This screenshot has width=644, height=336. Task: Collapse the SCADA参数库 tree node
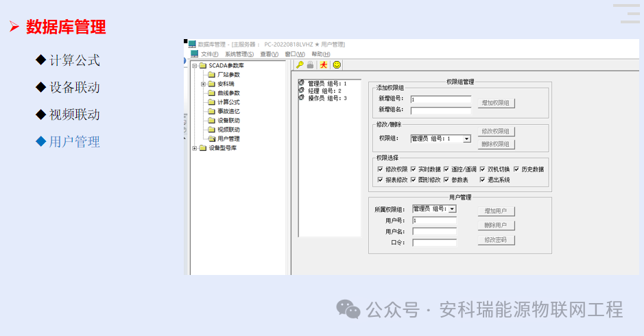[x=195, y=66]
